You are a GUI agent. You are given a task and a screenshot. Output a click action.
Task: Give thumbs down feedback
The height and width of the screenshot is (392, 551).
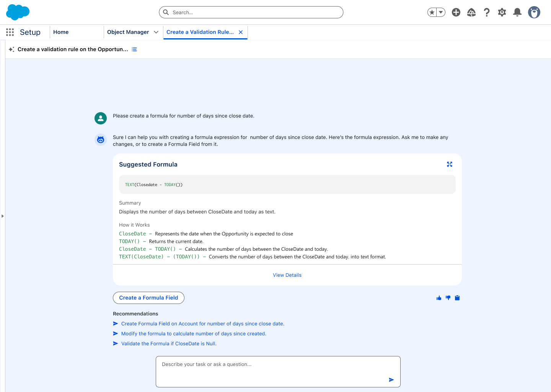pyautogui.click(x=448, y=298)
